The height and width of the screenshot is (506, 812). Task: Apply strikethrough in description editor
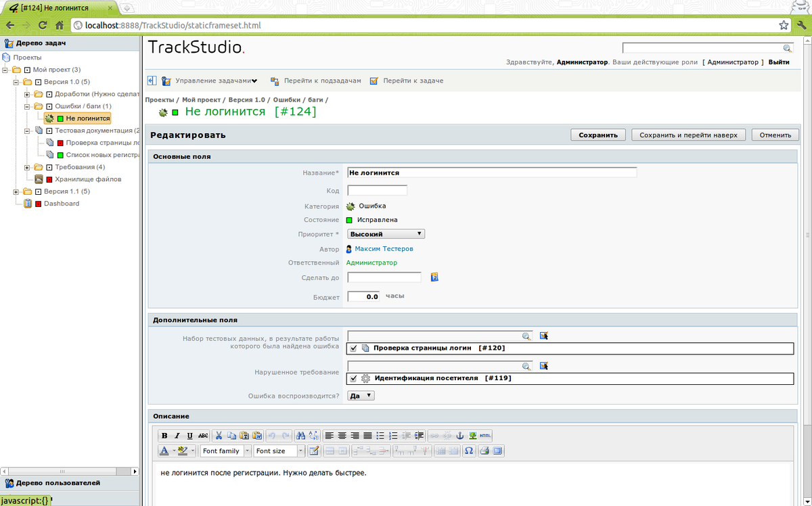[203, 436]
